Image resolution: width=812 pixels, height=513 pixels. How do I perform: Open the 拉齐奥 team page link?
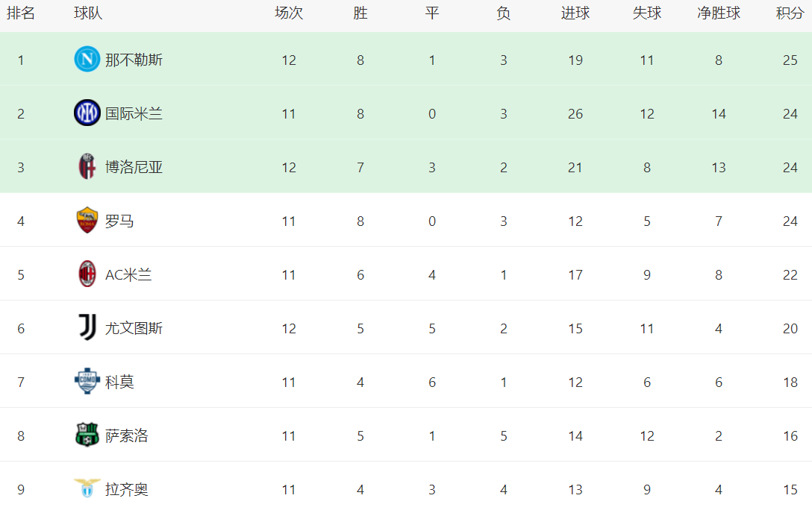pyautogui.click(x=126, y=489)
